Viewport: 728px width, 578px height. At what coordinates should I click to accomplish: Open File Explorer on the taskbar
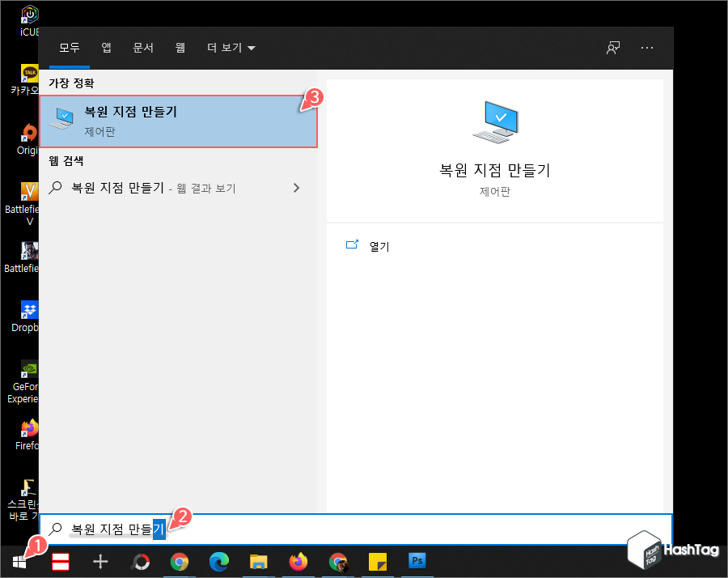258,560
